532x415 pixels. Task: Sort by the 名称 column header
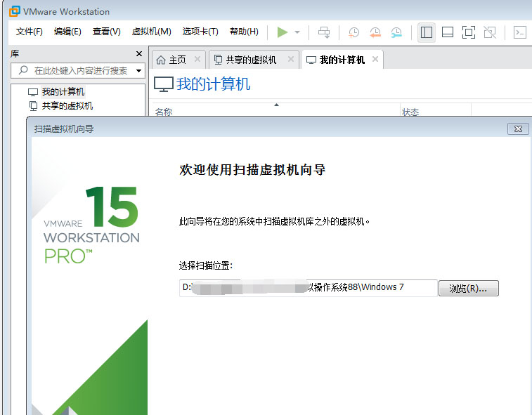click(276, 110)
